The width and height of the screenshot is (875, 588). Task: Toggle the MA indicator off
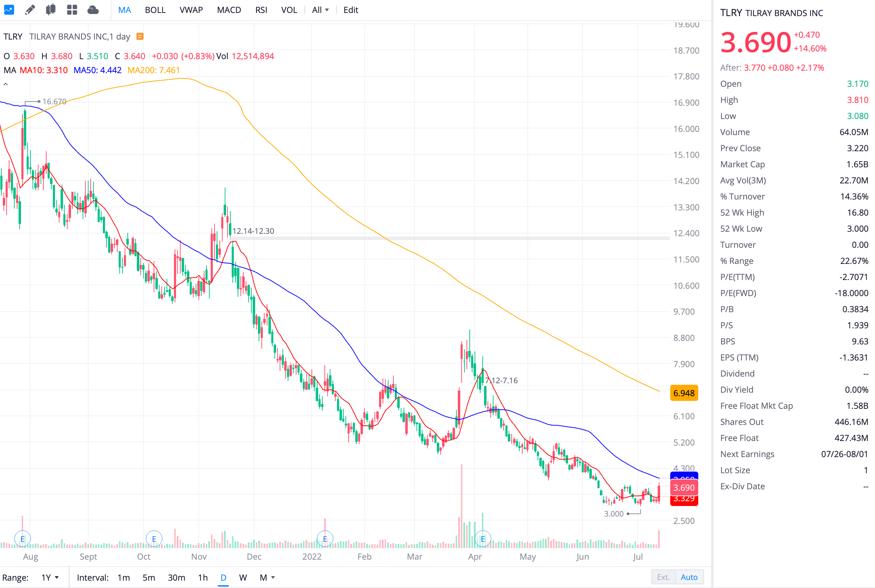(x=124, y=10)
